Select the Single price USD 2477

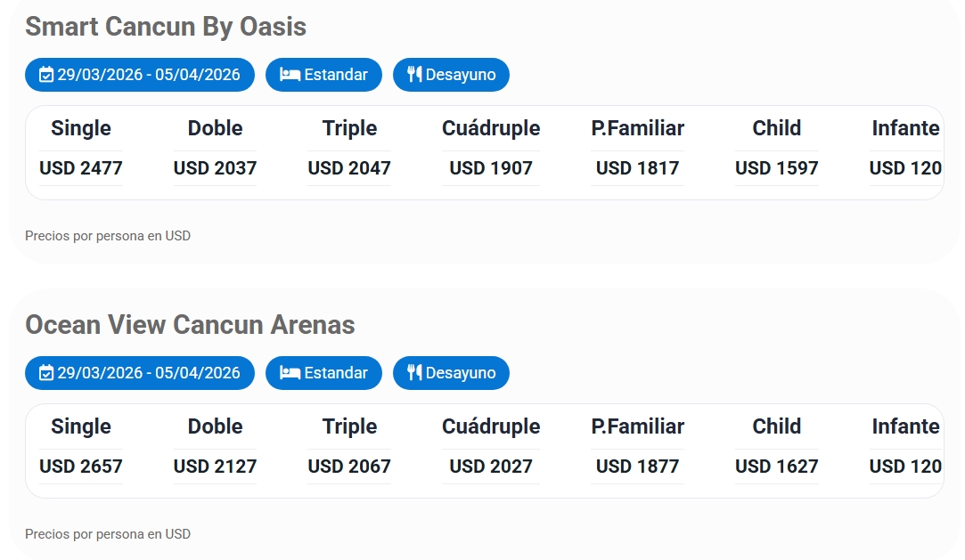(x=81, y=167)
